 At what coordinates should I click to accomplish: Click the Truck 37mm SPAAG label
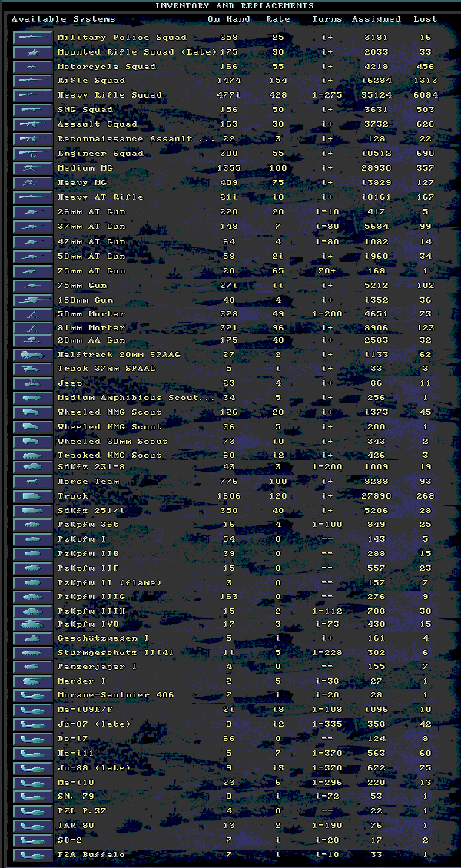click(x=107, y=368)
